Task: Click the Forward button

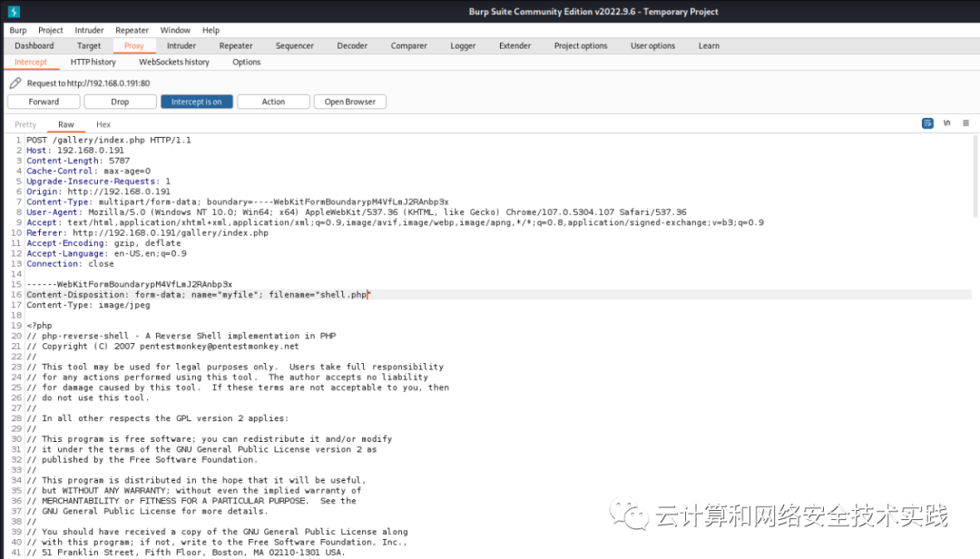Action: coord(44,102)
